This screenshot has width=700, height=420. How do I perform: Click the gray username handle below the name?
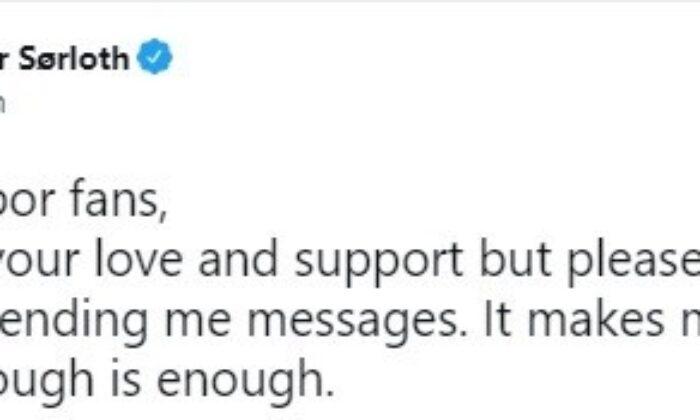[6, 103]
